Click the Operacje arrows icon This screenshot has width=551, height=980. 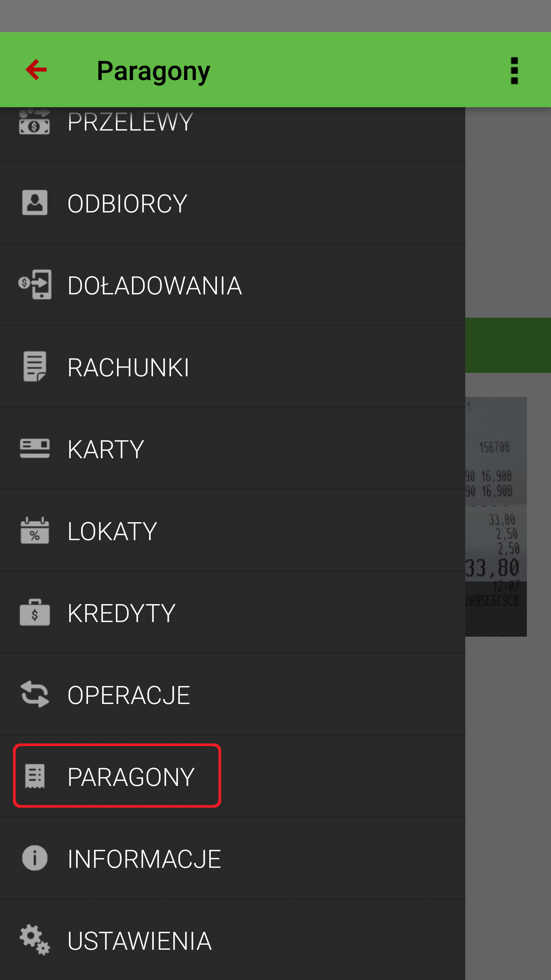click(x=35, y=694)
